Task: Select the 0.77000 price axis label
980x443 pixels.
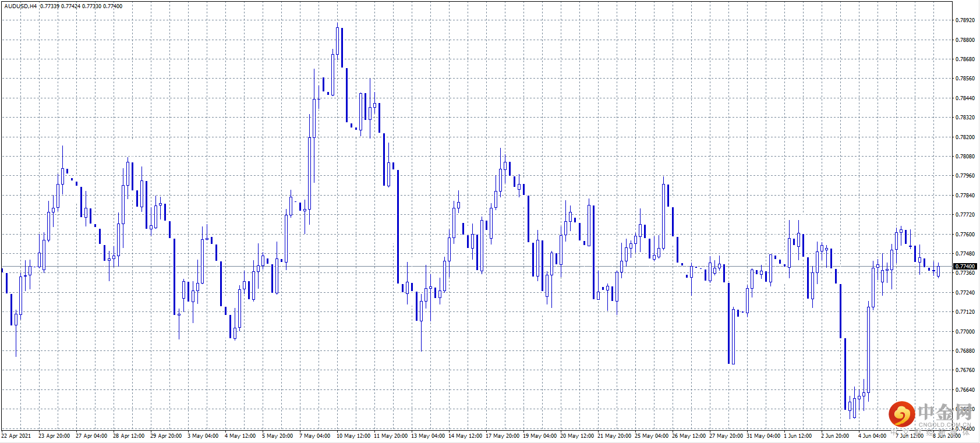Action: (x=965, y=332)
